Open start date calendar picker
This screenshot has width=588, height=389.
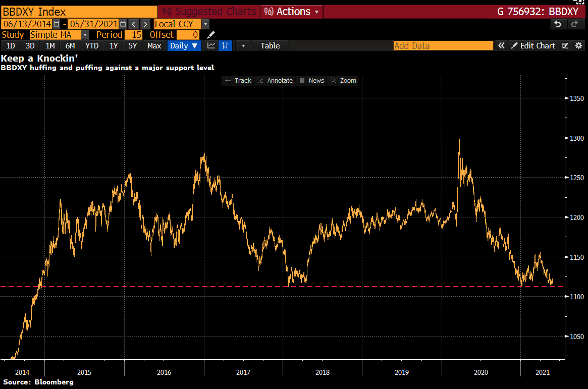coord(57,24)
